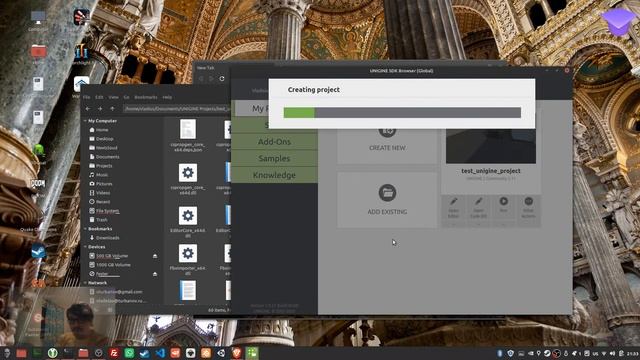Select the FbxImporter_x64d.dll file

(x=188, y=260)
